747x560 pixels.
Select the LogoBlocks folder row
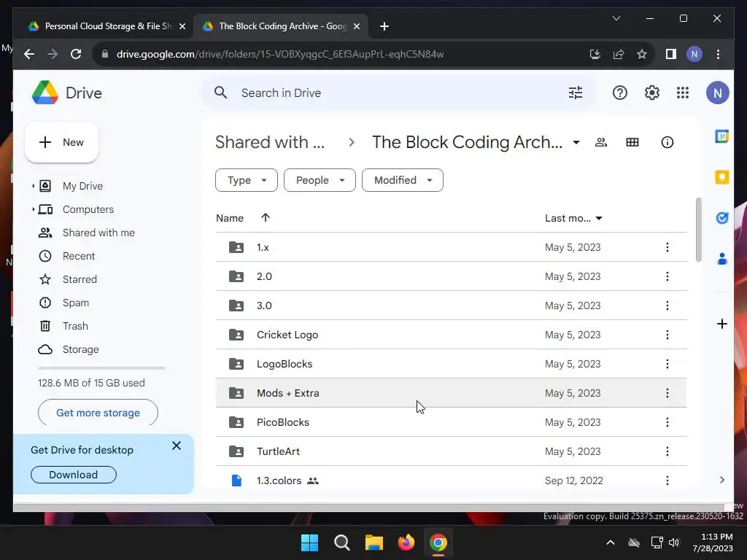click(451, 364)
